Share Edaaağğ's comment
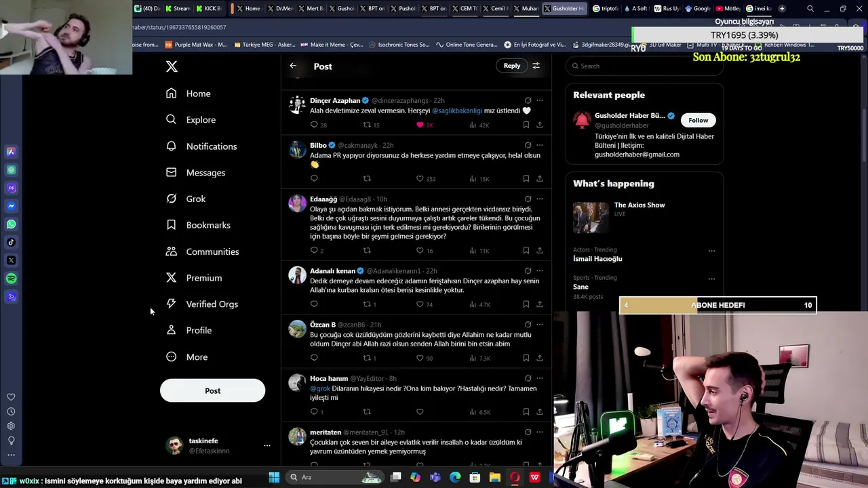The image size is (868, 488). [x=540, y=250]
